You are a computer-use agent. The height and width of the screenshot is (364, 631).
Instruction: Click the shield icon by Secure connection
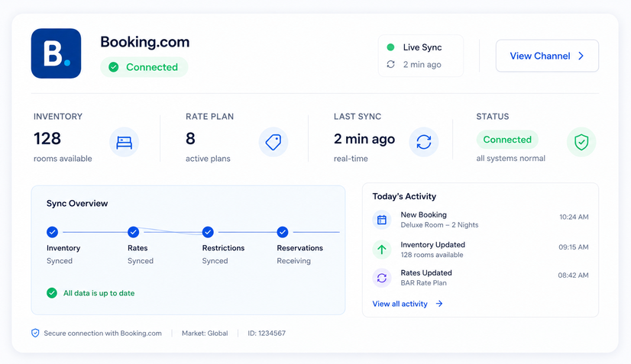(x=35, y=333)
